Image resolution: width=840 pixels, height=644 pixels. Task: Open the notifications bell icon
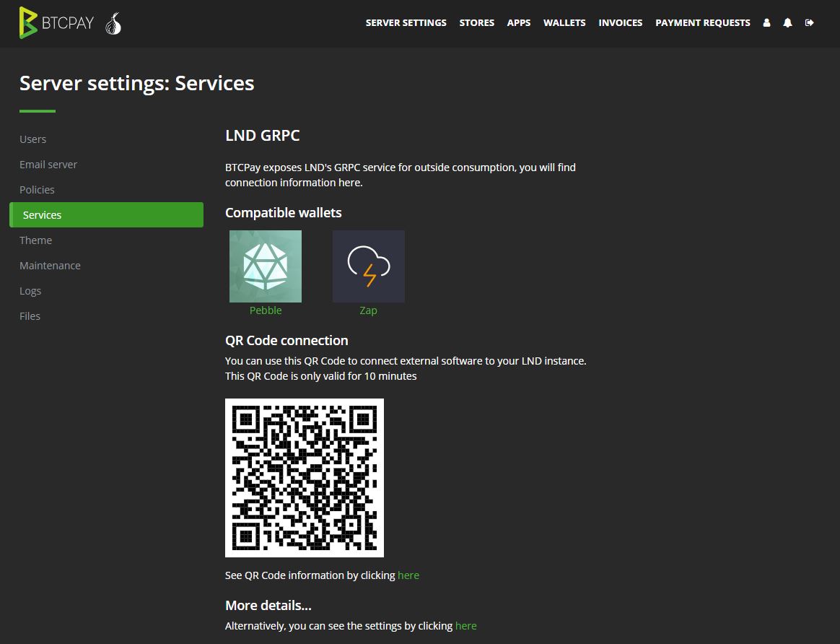[787, 22]
